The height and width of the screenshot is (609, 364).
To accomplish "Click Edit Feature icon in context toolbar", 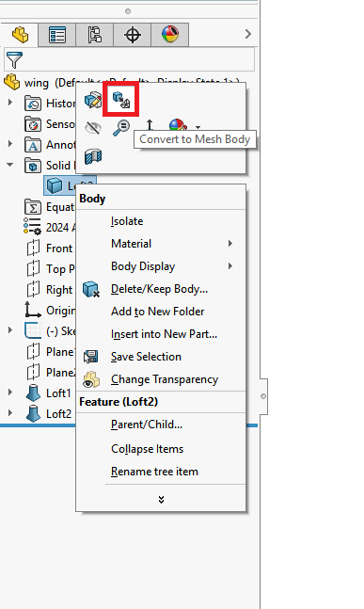I will [x=93, y=100].
